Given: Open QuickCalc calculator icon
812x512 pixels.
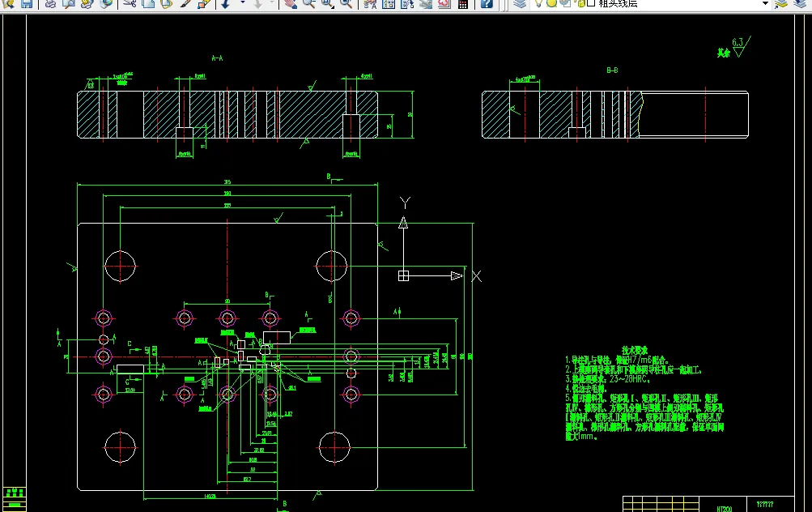Looking at the screenshot, I should tap(464, 4).
